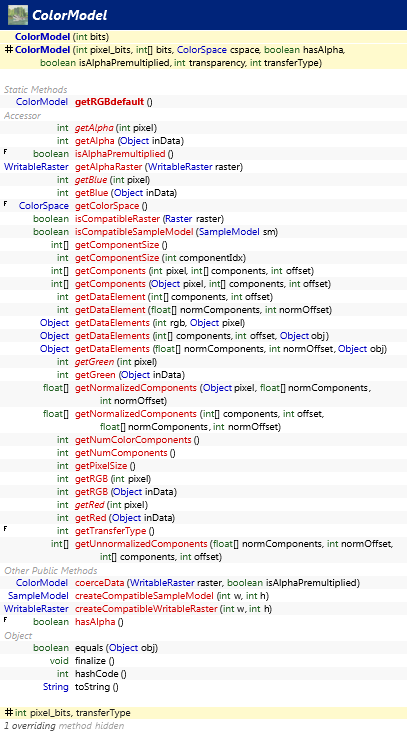Select getComponentSize (int componentIdx) method
This screenshot has width=407, height=732.
click(x=160, y=258)
